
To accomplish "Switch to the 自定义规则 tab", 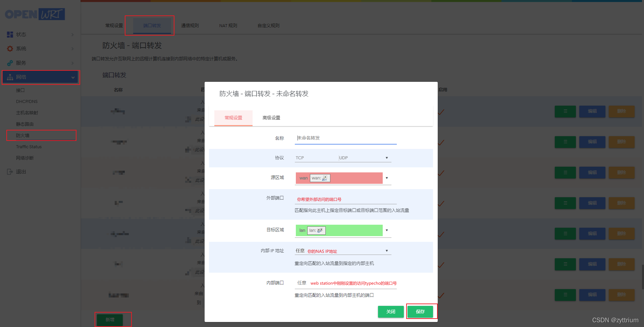I will pyautogui.click(x=269, y=25).
